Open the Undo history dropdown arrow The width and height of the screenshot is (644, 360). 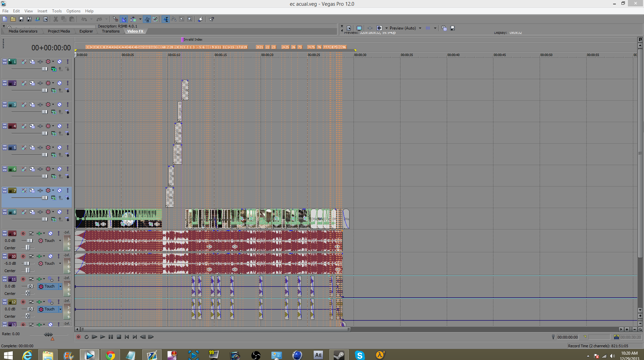tap(91, 19)
